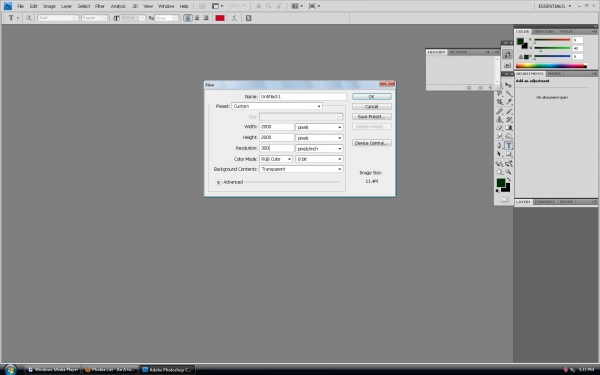
Task: Select the Eyedropper tool
Action: [509, 102]
